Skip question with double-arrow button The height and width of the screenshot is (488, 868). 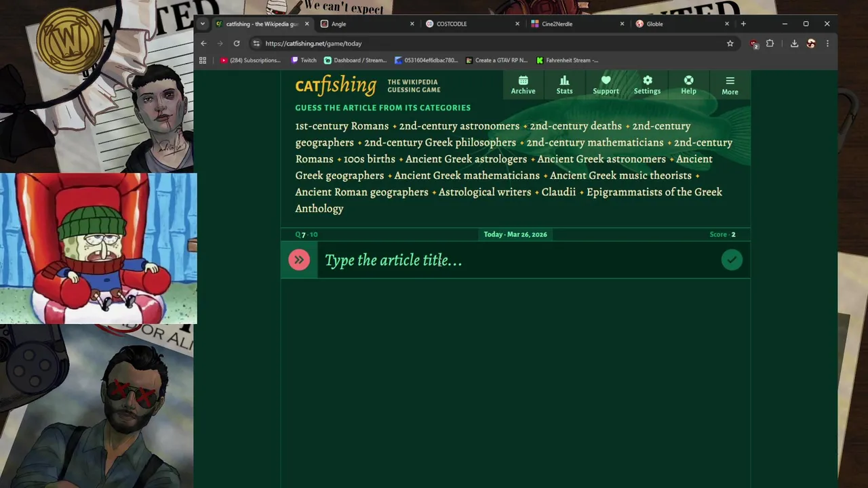point(299,260)
